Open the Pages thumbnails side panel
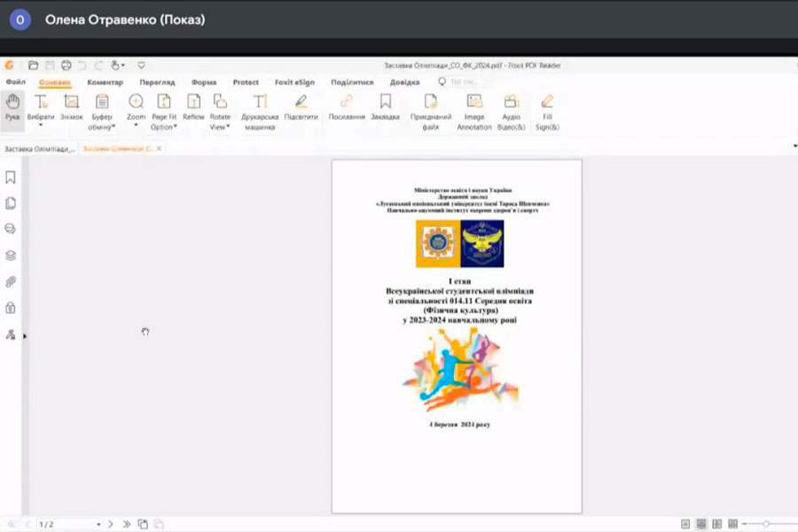This screenshot has height=532, width=798. click(x=10, y=203)
